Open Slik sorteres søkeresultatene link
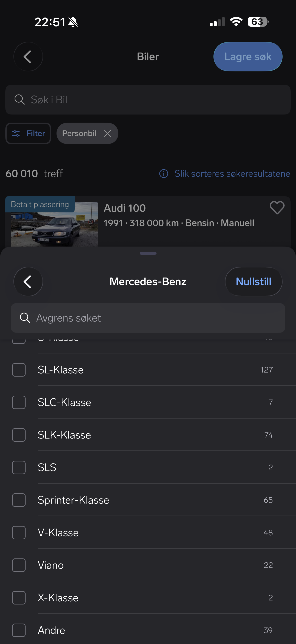 click(232, 174)
